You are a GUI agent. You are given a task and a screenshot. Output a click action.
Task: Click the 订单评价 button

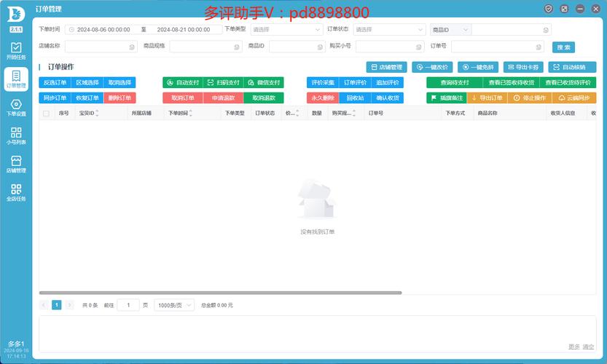click(x=355, y=82)
